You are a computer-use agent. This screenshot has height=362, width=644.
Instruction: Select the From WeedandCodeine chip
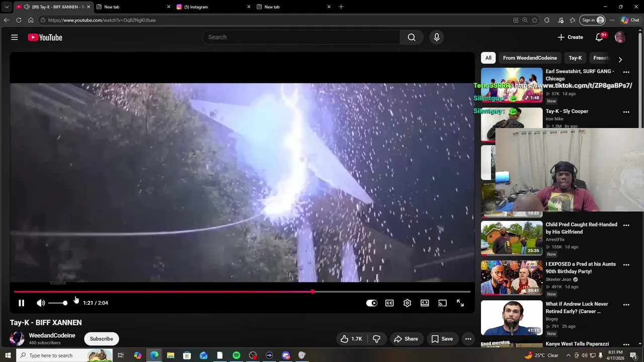click(530, 58)
